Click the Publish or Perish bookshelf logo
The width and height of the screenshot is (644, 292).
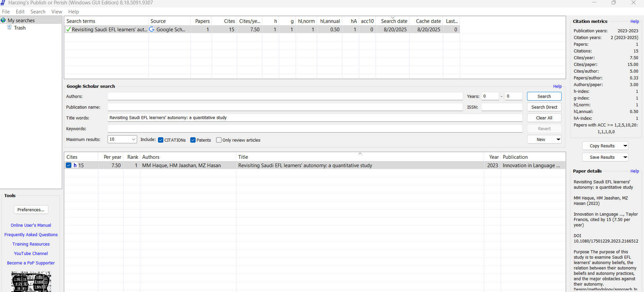tap(31, 282)
